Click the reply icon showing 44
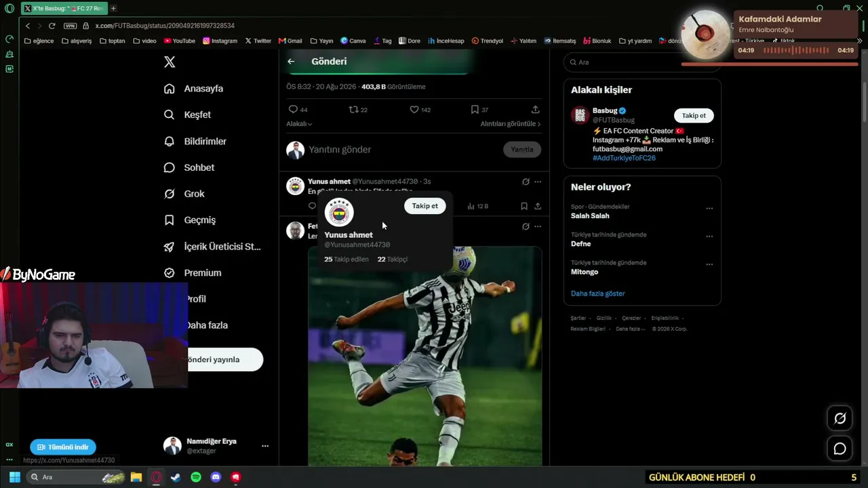 coord(298,110)
